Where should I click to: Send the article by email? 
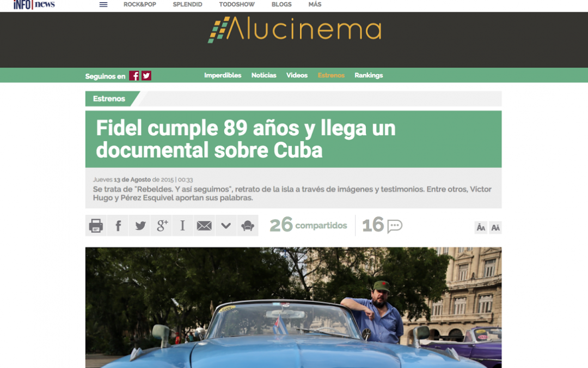204,225
